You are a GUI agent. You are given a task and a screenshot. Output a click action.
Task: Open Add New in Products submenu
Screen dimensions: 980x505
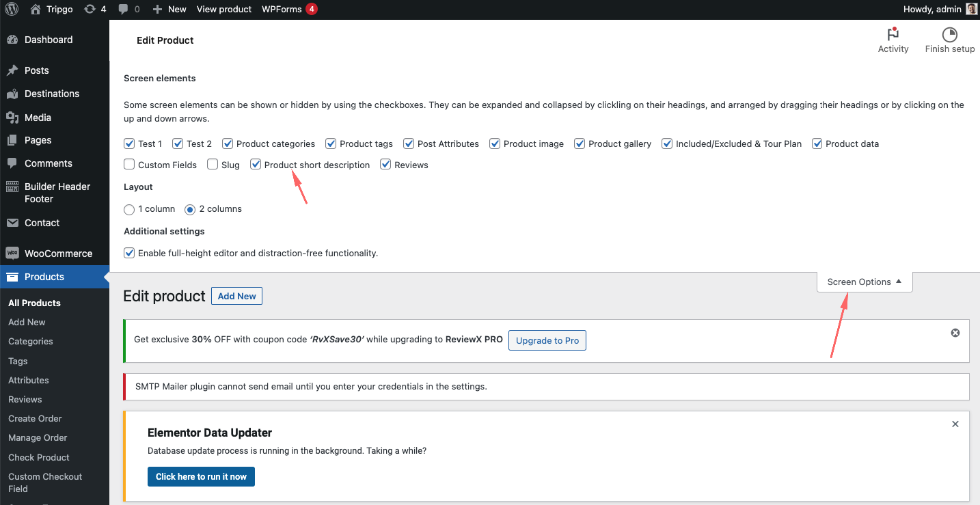pyautogui.click(x=27, y=322)
